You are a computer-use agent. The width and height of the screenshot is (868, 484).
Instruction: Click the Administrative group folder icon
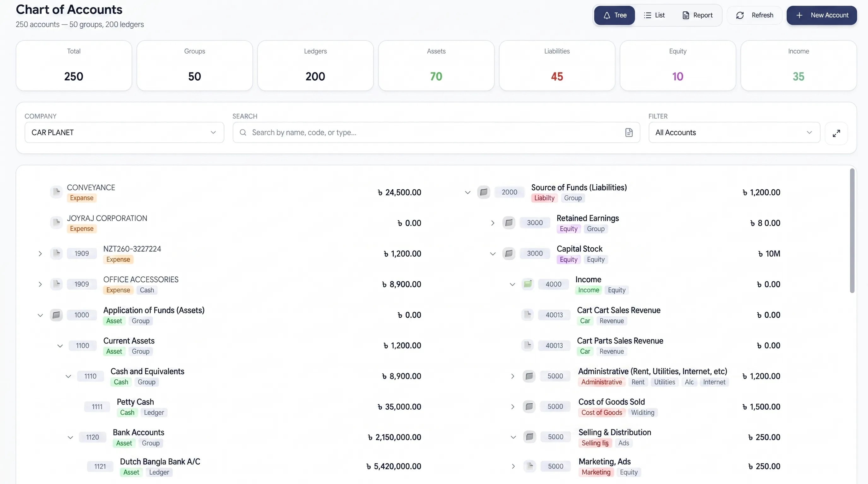[529, 376]
